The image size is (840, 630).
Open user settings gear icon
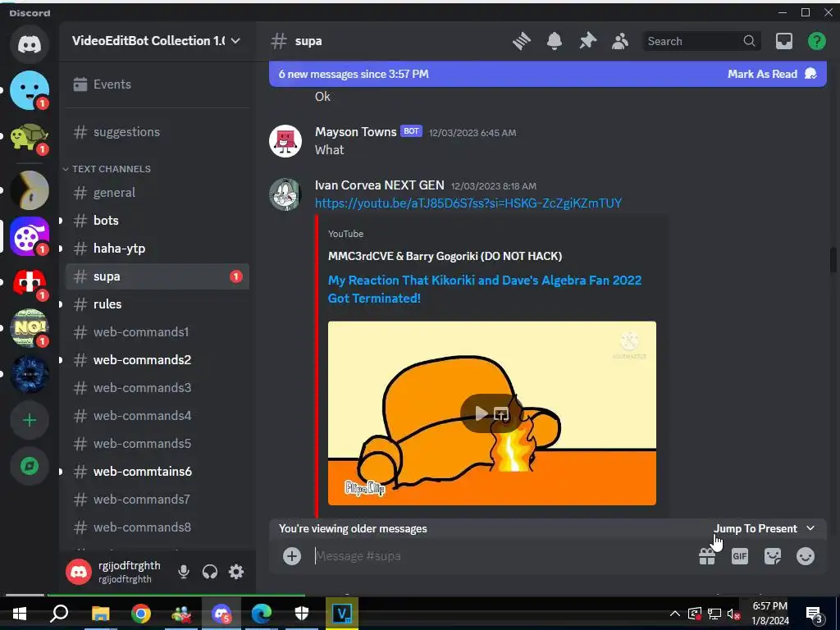tap(236, 572)
